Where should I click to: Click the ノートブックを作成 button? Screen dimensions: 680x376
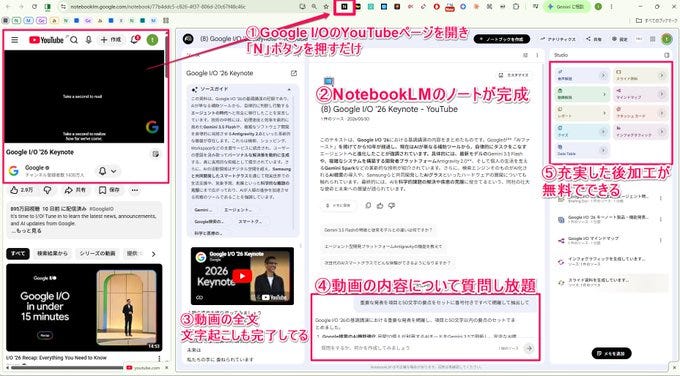[x=502, y=39]
